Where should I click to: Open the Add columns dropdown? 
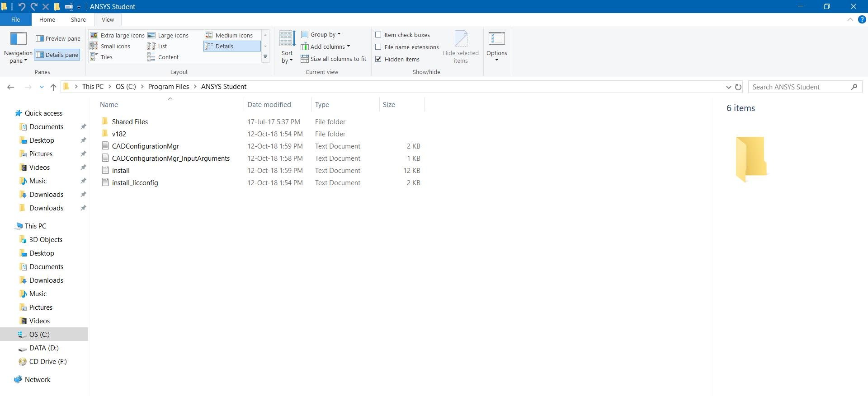click(325, 47)
